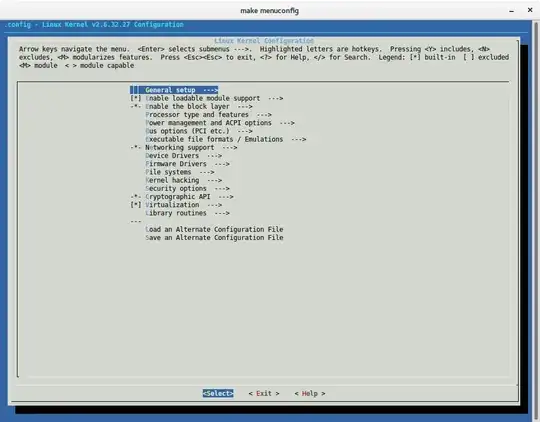Click the Select button
The width and height of the screenshot is (540, 422).
coord(218,393)
